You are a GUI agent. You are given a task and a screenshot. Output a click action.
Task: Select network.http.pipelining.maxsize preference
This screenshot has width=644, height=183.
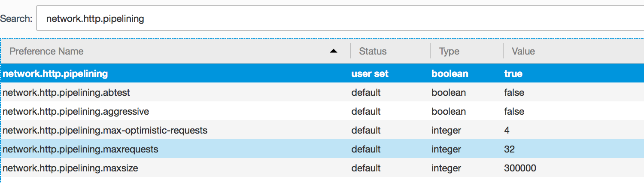70,168
